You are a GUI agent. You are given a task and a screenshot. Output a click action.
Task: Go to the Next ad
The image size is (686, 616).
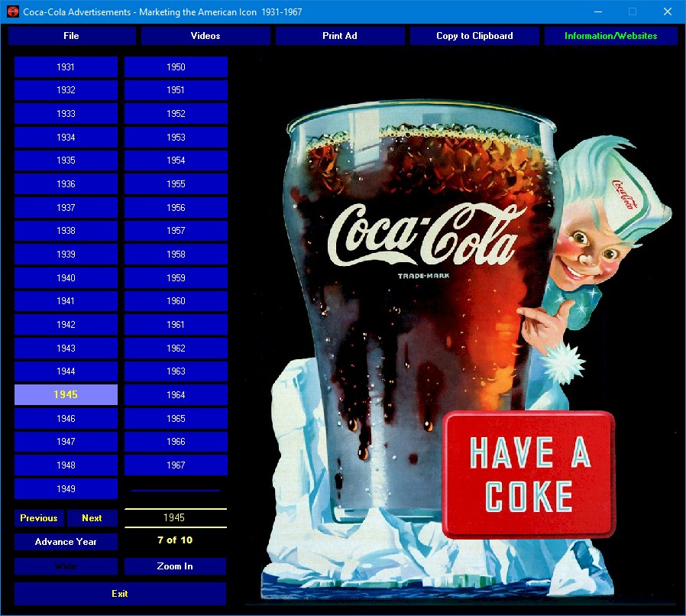tap(92, 518)
